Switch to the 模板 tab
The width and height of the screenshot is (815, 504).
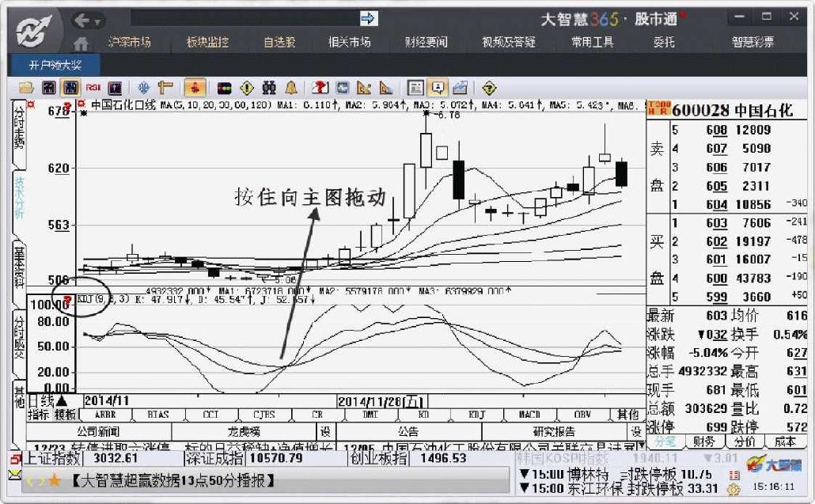[x=64, y=415]
